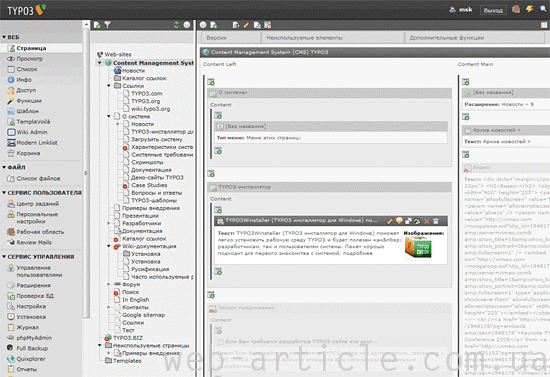This screenshot has height=377, width=550.
Task: Click the Content Management System (CMS) TYPO3 page title
Action: (x=269, y=52)
